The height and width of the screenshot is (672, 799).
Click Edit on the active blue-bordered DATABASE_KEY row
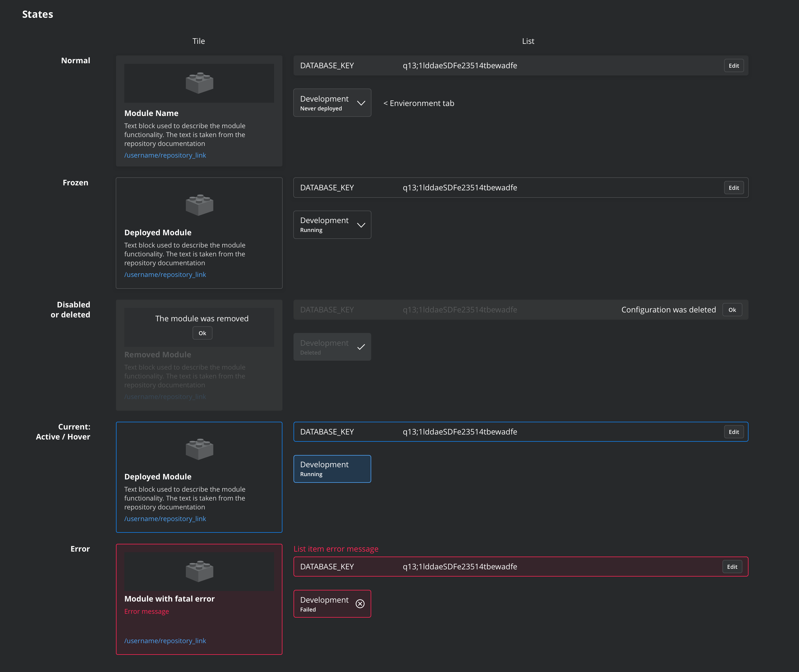point(734,432)
